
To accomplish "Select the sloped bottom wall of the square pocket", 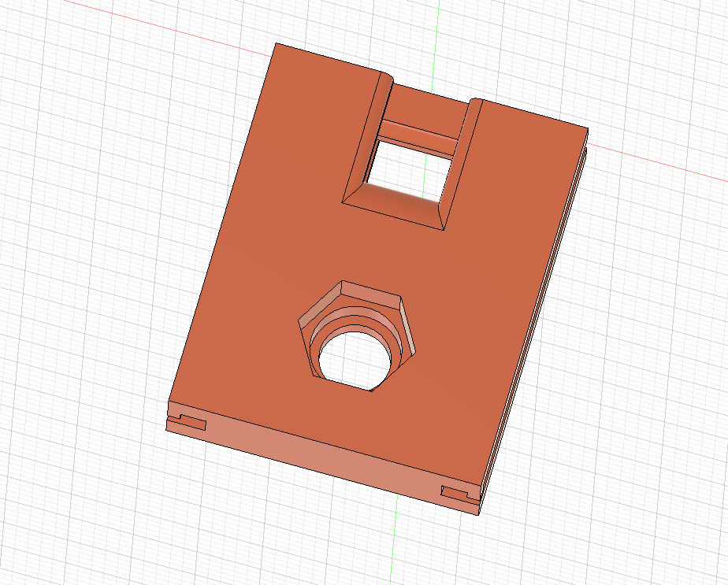I will [x=394, y=205].
